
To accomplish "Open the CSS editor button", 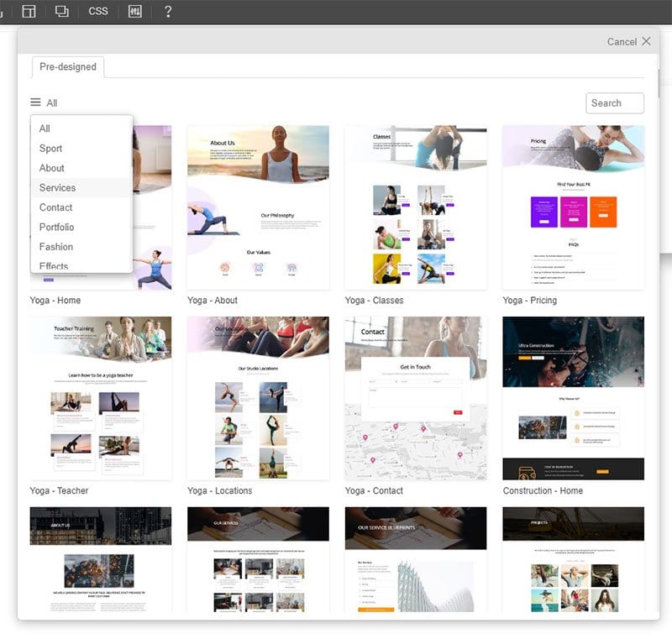I will [x=98, y=11].
